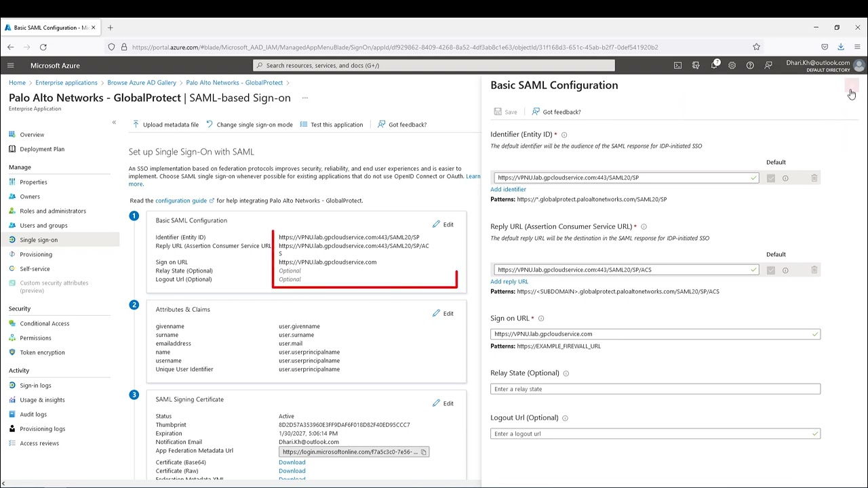Open portal Settings gear

[732, 66]
